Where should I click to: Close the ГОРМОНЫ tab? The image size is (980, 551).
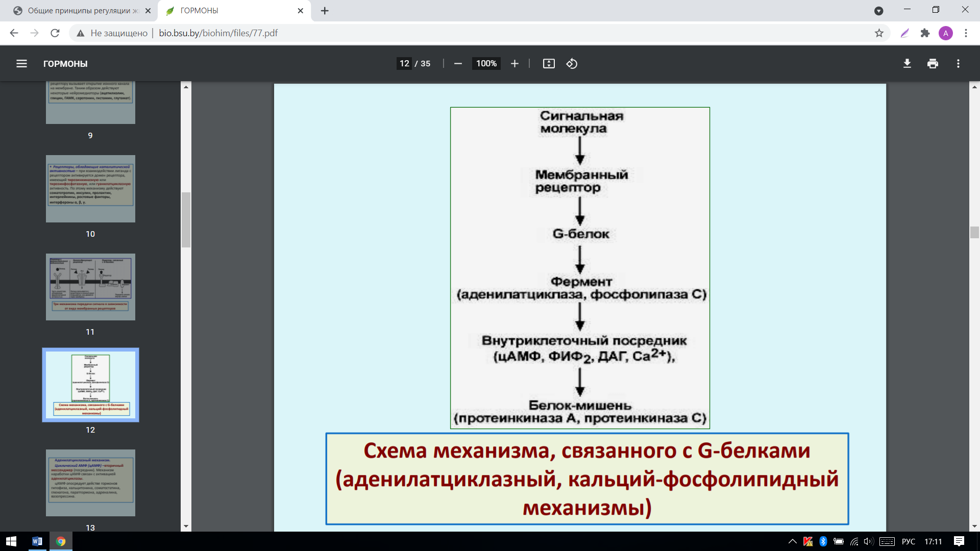(x=300, y=11)
